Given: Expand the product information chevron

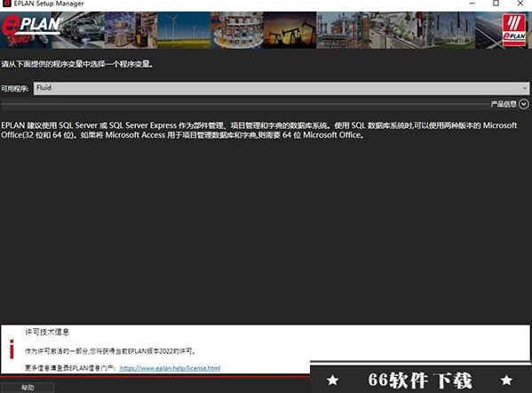Looking at the screenshot, I should point(524,104).
